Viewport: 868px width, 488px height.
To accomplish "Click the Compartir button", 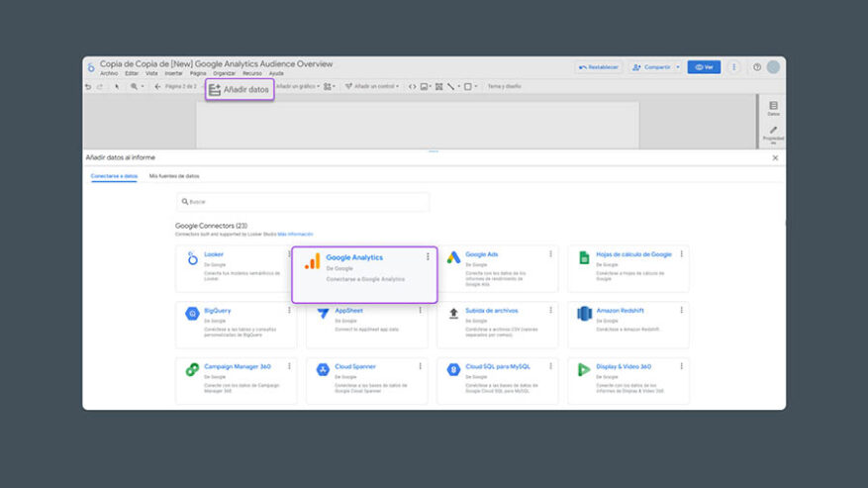I will coord(651,67).
